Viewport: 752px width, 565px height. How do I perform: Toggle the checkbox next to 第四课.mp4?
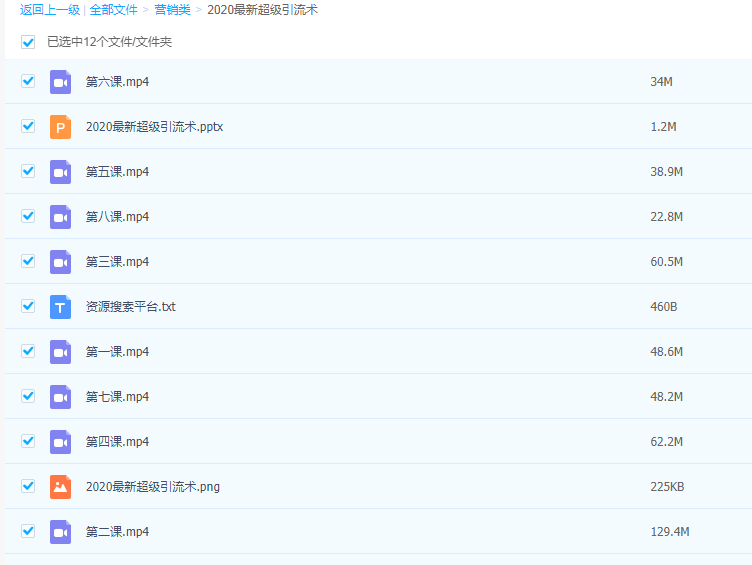point(28,441)
